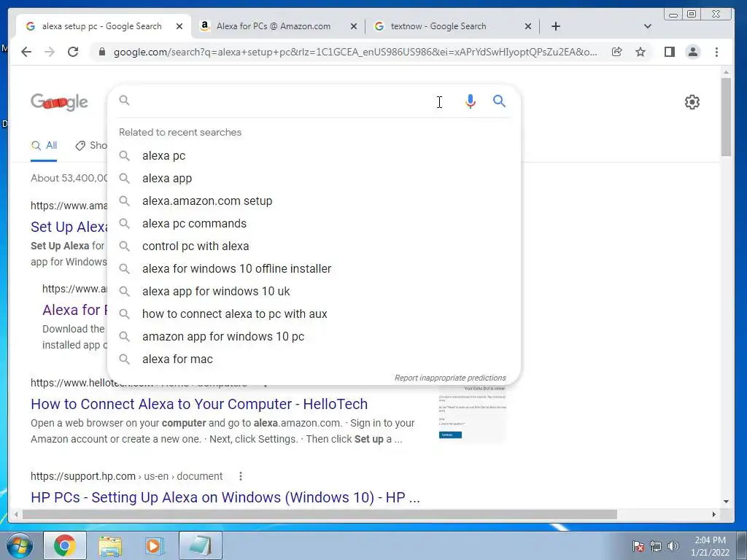Click the horizontal scrollbar thumb
This screenshot has width=747, height=560.
click(x=320, y=514)
